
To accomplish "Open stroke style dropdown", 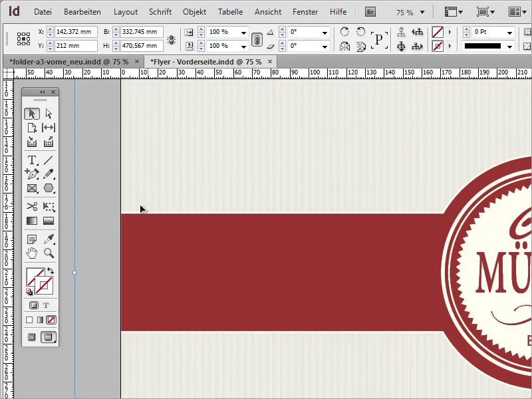I will pyautogui.click(x=509, y=47).
